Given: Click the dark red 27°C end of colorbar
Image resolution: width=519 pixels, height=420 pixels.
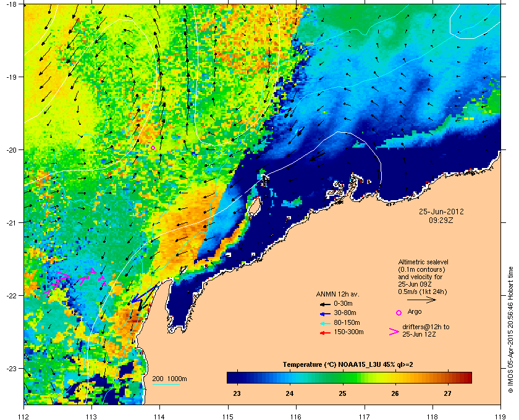Looking at the screenshot, I should tap(466, 377).
